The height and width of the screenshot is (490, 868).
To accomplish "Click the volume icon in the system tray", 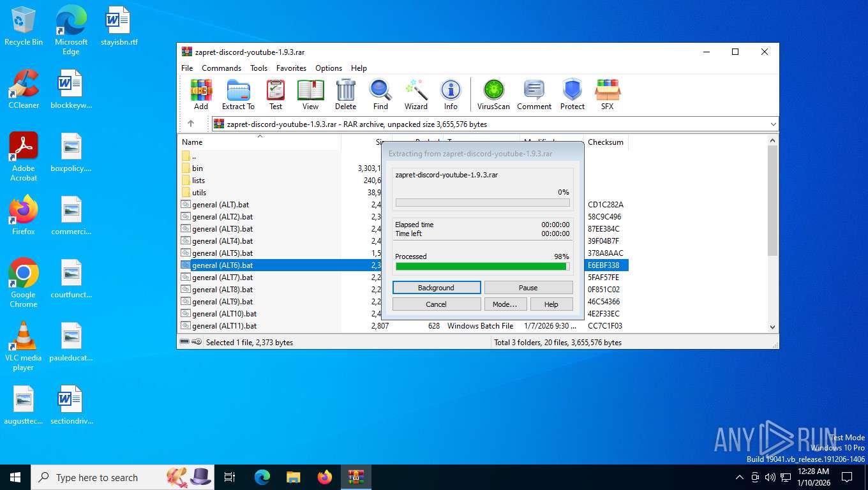I will point(770,477).
